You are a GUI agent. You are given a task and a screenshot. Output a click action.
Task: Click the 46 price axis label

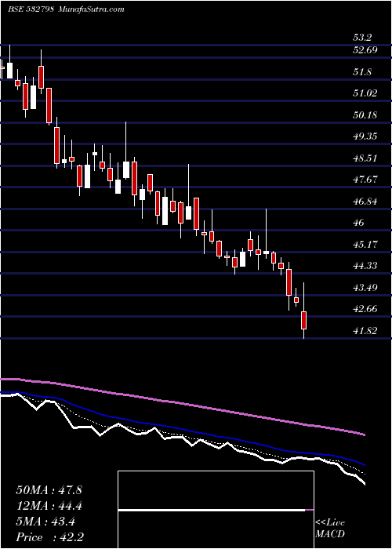(359, 223)
